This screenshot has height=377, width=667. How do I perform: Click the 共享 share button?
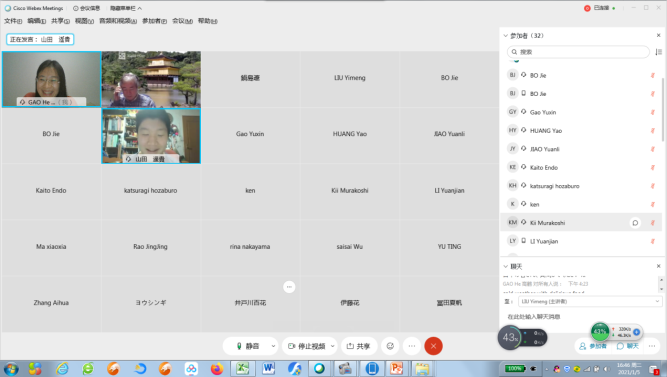(358, 346)
